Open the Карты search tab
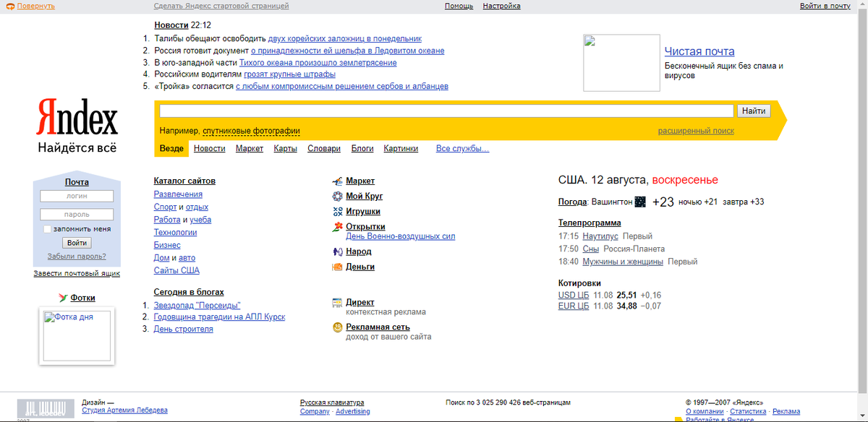The height and width of the screenshot is (422, 868). pos(286,149)
